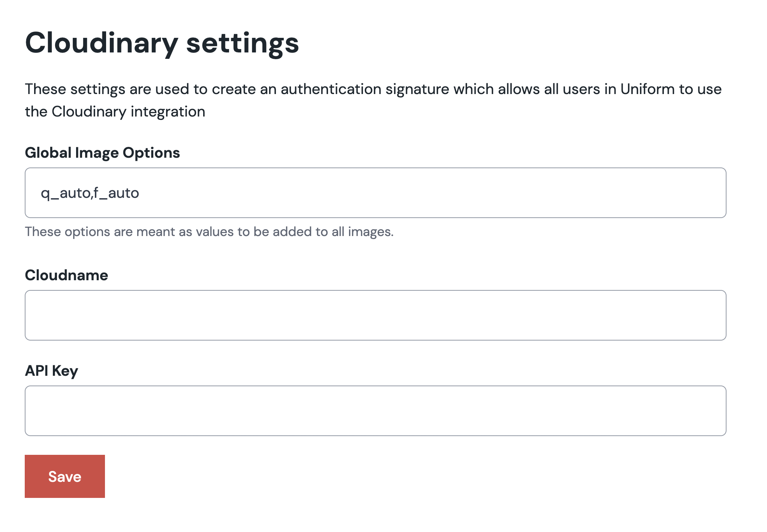Place cursor on the "q_auto,f_auto" value
Image resolution: width=767 pixels, height=532 pixels.
(90, 193)
